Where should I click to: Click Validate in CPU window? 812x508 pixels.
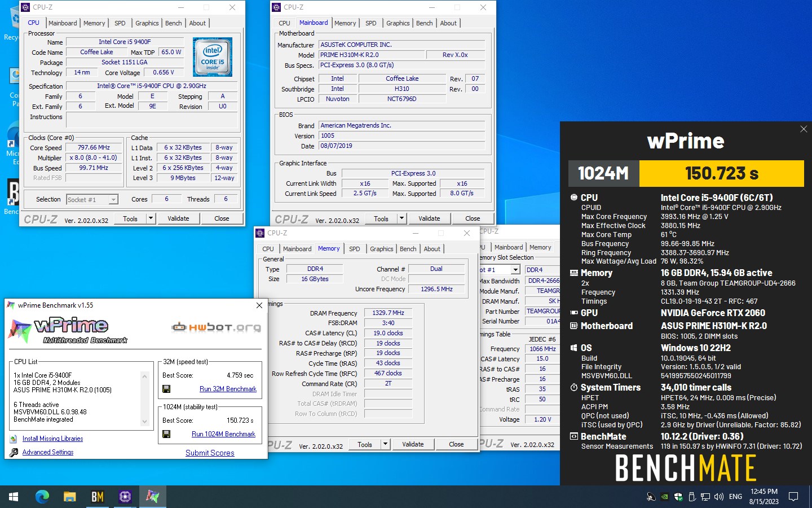178,218
